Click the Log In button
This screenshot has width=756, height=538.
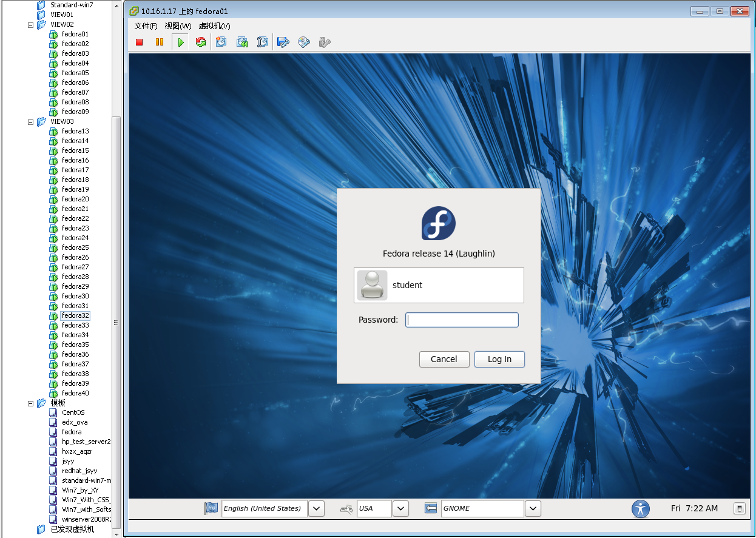click(x=499, y=359)
